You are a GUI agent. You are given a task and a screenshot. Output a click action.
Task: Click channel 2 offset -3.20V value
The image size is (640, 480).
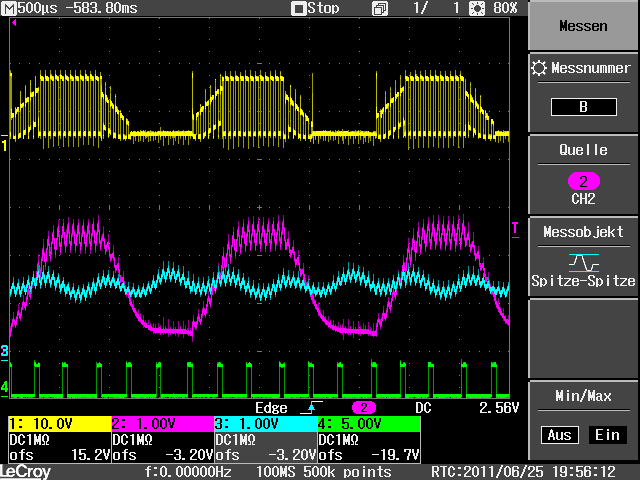(x=189, y=455)
